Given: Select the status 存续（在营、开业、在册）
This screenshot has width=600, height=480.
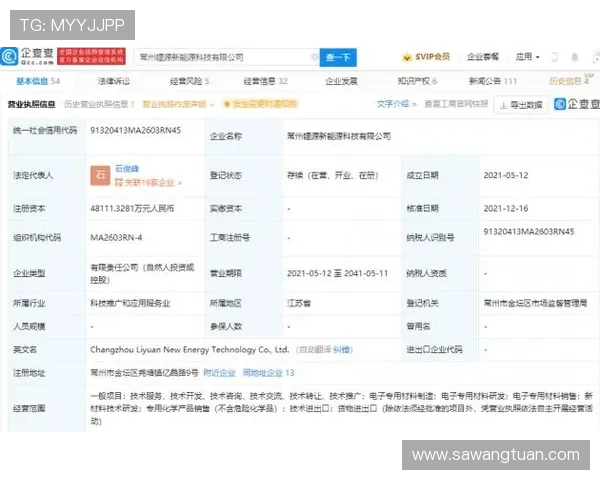Looking at the screenshot, I should [x=333, y=175].
